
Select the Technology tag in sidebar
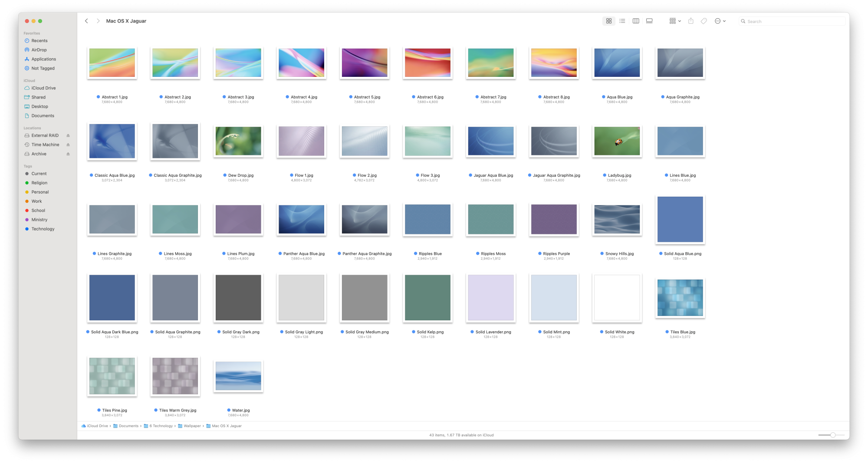(43, 229)
